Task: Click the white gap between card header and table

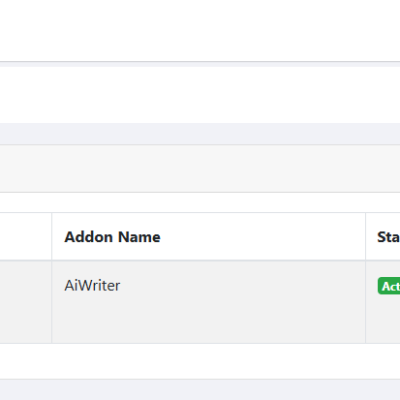Action: (x=200, y=202)
